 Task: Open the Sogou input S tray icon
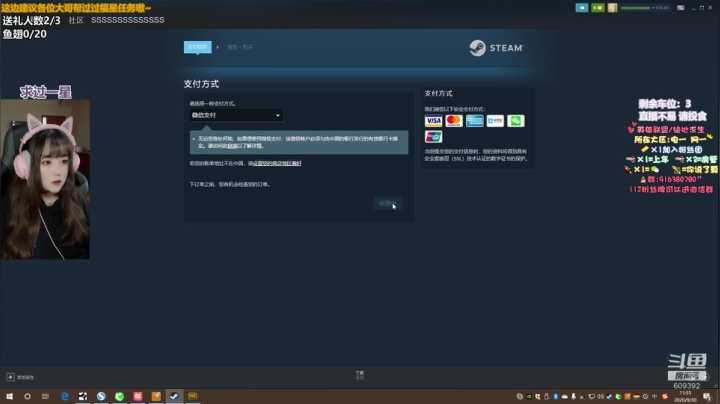click(x=664, y=397)
